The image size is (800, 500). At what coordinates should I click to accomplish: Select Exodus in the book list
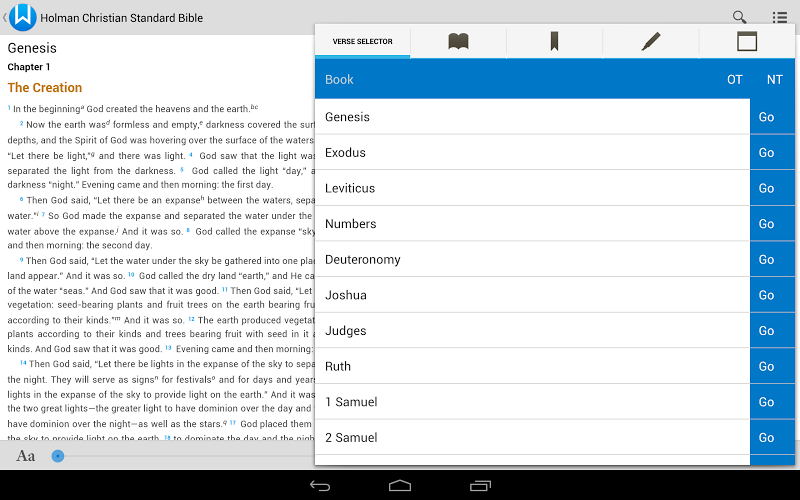tap(532, 153)
